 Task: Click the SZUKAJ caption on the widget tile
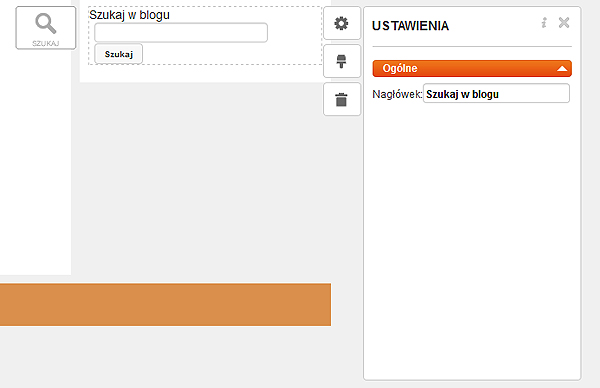pyautogui.click(x=46, y=43)
